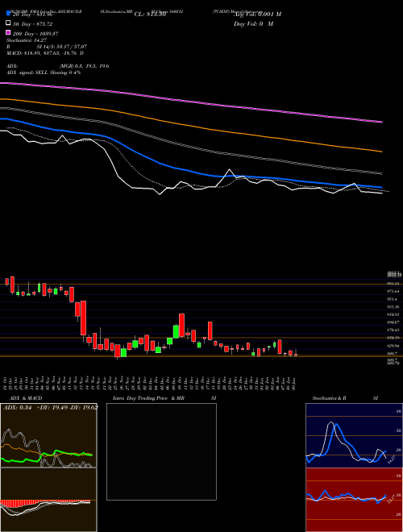Click the 951.4 price axis label

coord(393,299)
